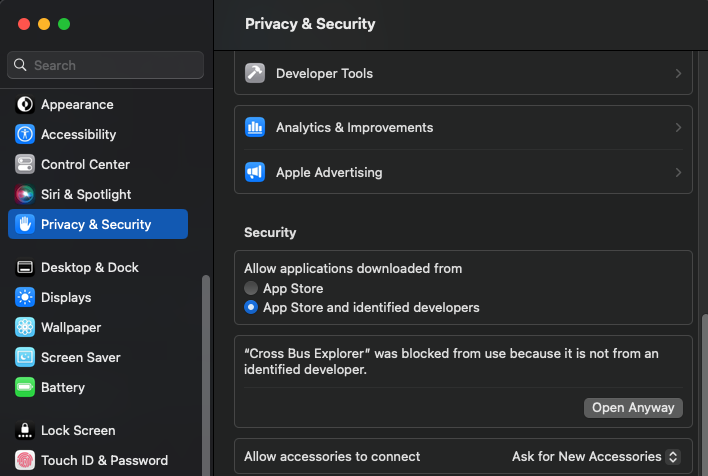Click the main pane vertical scrollbar

[704, 395]
